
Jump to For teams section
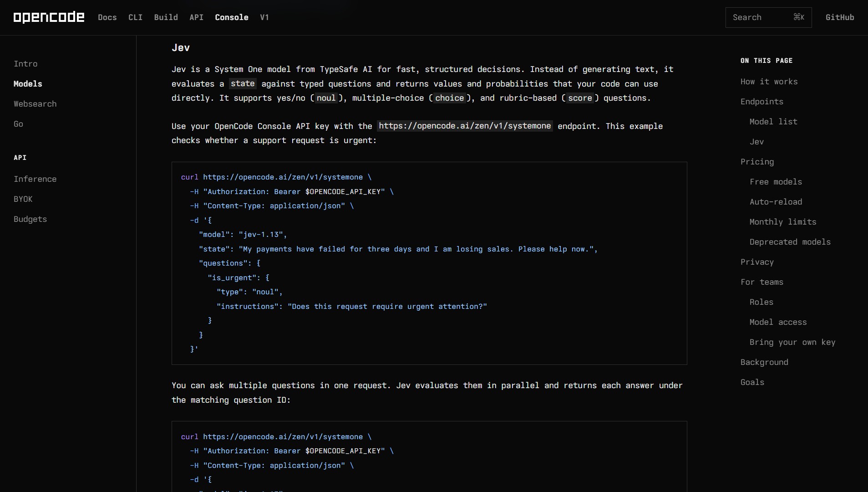761,282
